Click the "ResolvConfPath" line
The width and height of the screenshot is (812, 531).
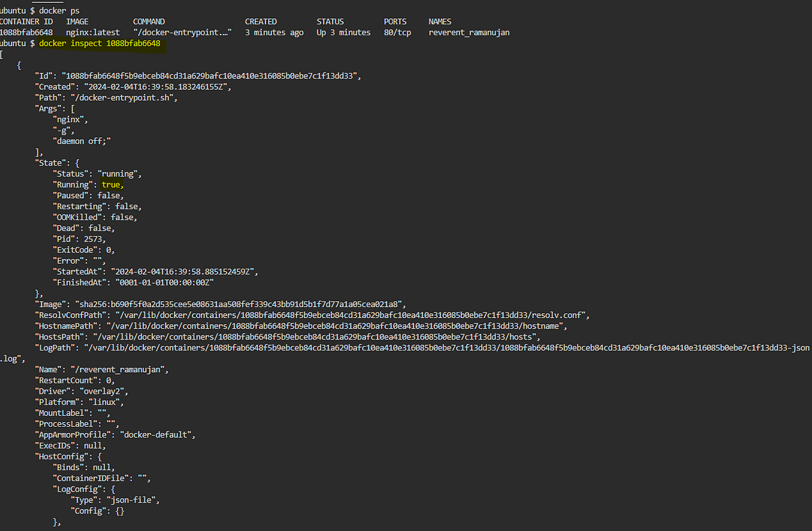point(313,315)
